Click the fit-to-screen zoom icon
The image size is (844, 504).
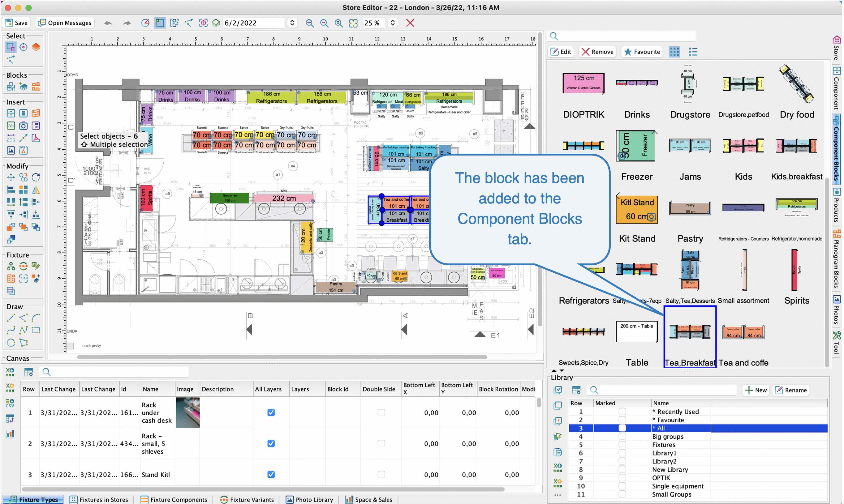pos(353,23)
